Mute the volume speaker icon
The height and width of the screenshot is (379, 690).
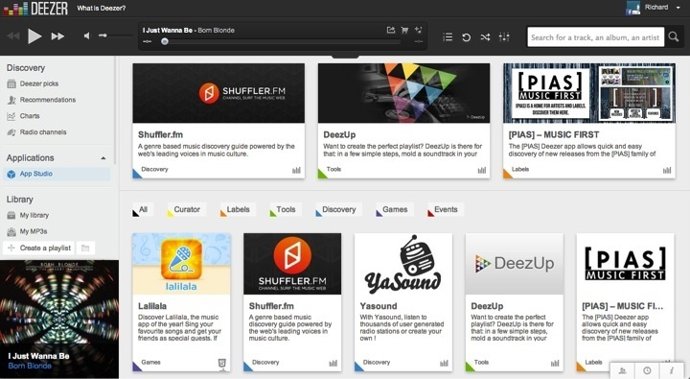(87, 36)
